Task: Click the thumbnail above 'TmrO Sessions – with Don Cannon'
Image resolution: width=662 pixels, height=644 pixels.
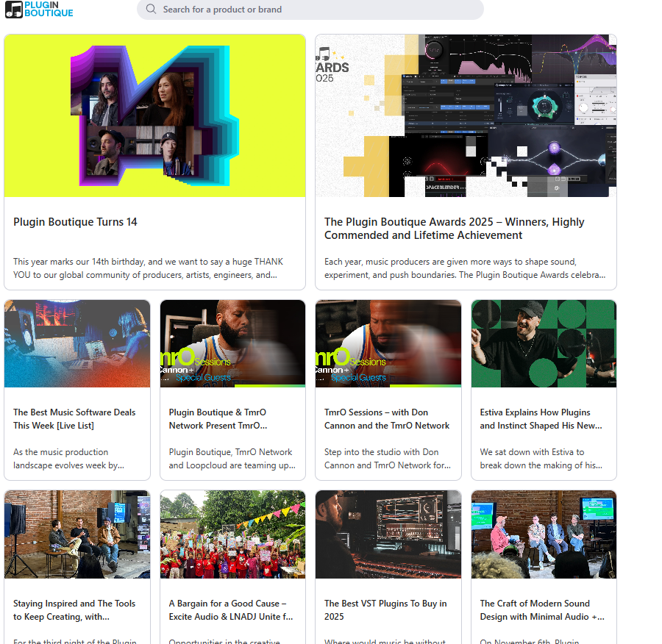Action: click(388, 343)
